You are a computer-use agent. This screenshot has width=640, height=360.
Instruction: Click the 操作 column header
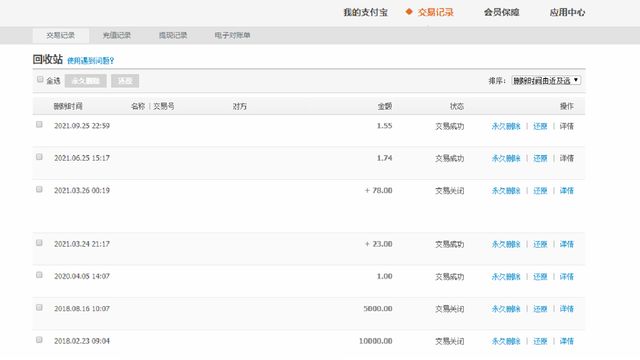[567, 107]
